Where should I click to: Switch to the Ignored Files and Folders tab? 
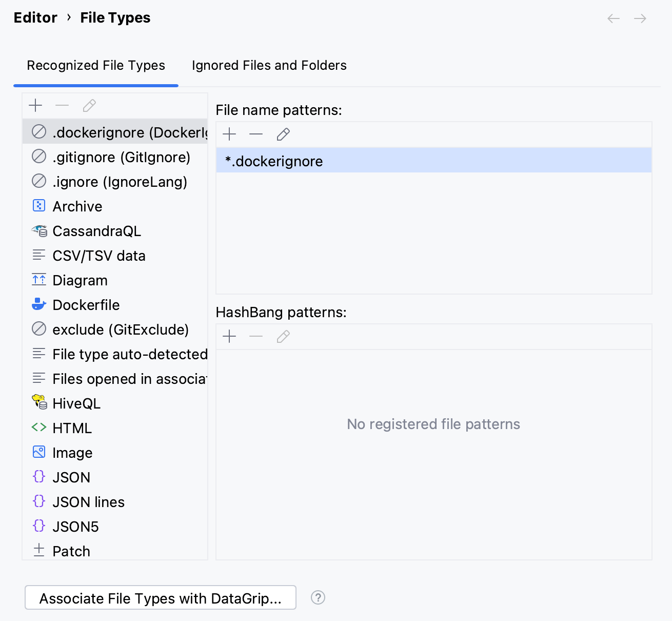[269, 65]
